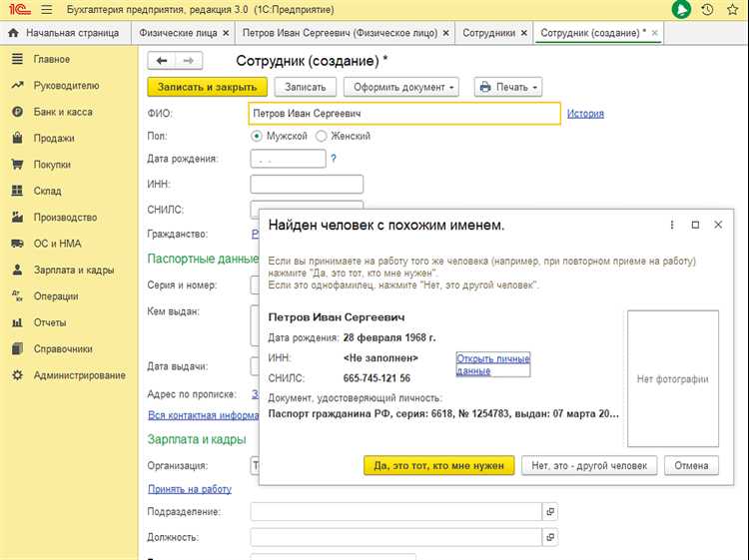Open the Покупки section
Viewport: 749px width, 560px height.
pyautogui.click(x=52, y=165)
